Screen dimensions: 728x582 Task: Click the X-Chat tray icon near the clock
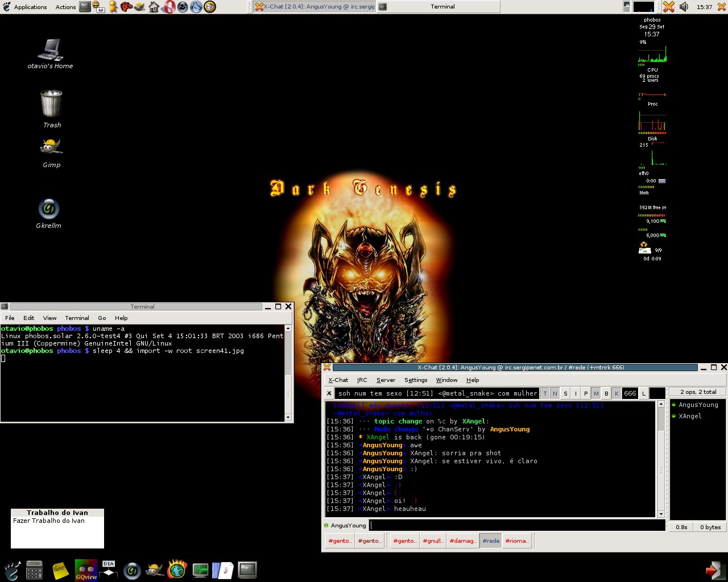tap(669, 7)
